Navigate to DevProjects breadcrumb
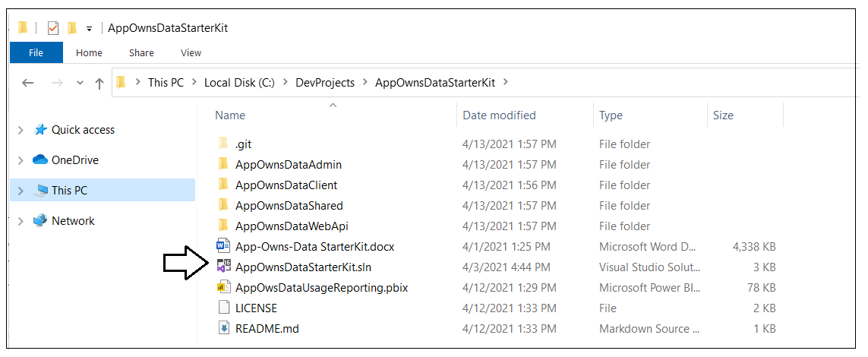 coord(325,83)
